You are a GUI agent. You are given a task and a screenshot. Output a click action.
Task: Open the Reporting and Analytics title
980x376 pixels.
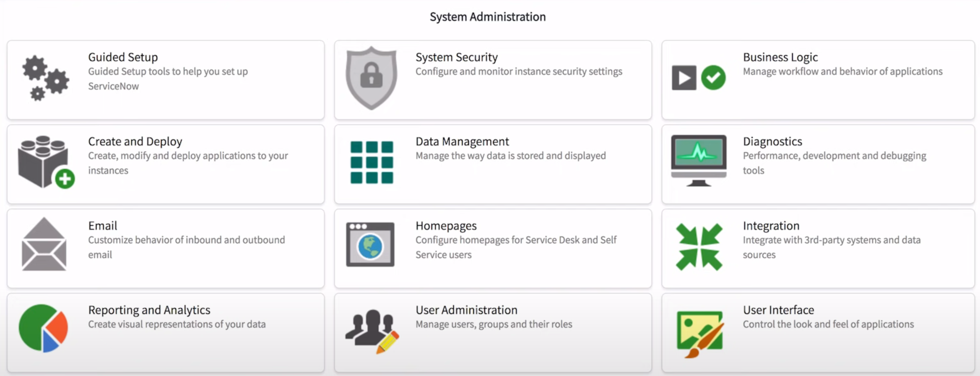(x=149, y=310)
